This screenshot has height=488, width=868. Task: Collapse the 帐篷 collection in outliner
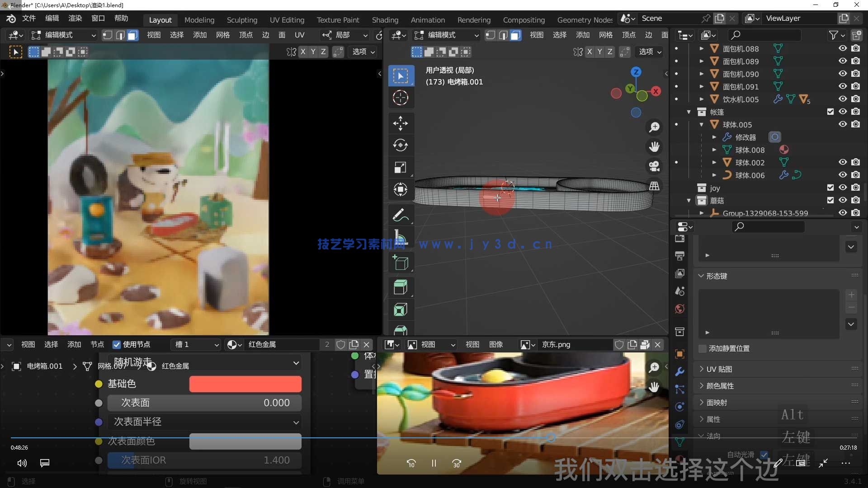[x=689, y=112]
